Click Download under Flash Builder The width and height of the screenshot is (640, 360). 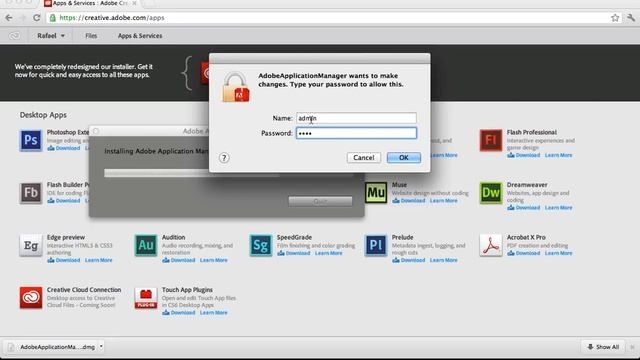click(64, 201)
